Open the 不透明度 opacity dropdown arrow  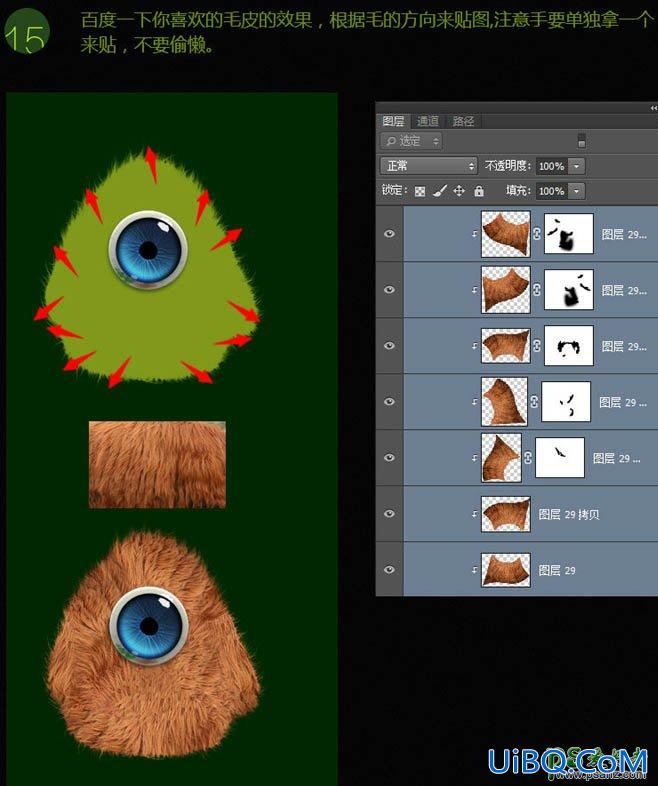576,166
